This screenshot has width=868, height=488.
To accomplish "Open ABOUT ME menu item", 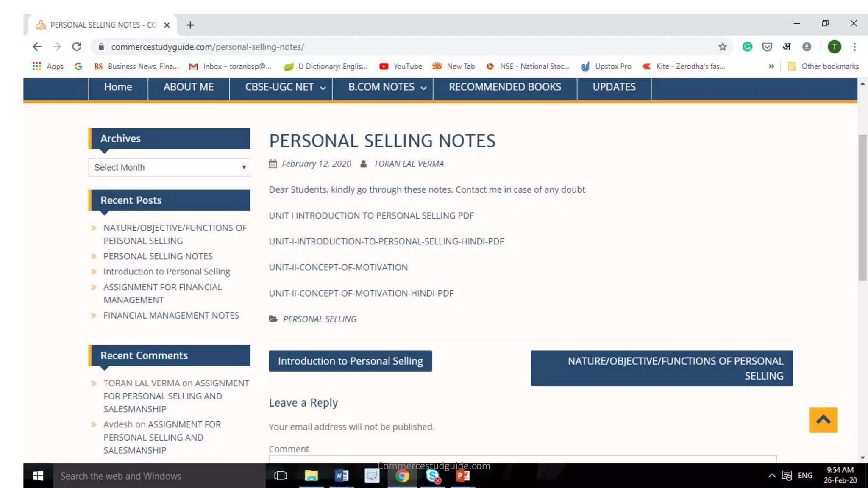I will (x=189, y=87).
